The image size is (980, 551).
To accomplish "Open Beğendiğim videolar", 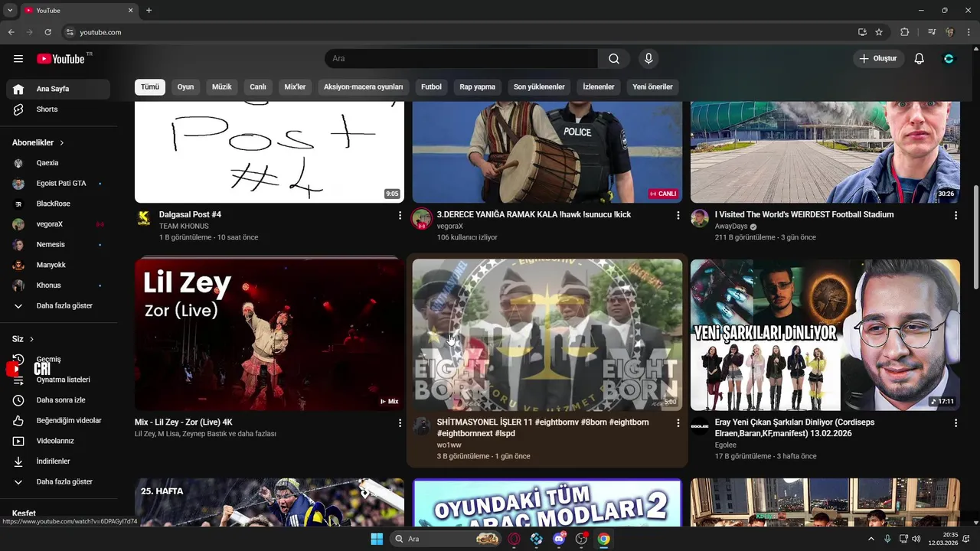I will click(58, 421).
